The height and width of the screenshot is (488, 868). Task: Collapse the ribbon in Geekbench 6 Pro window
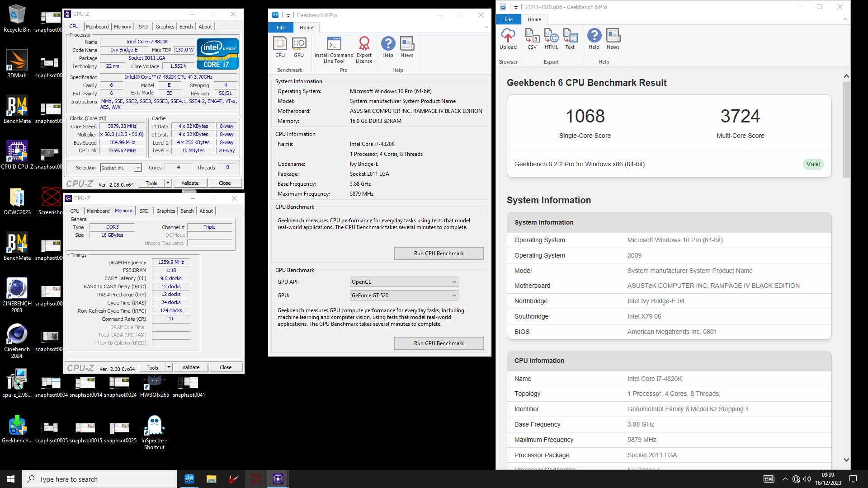[486, 28]
